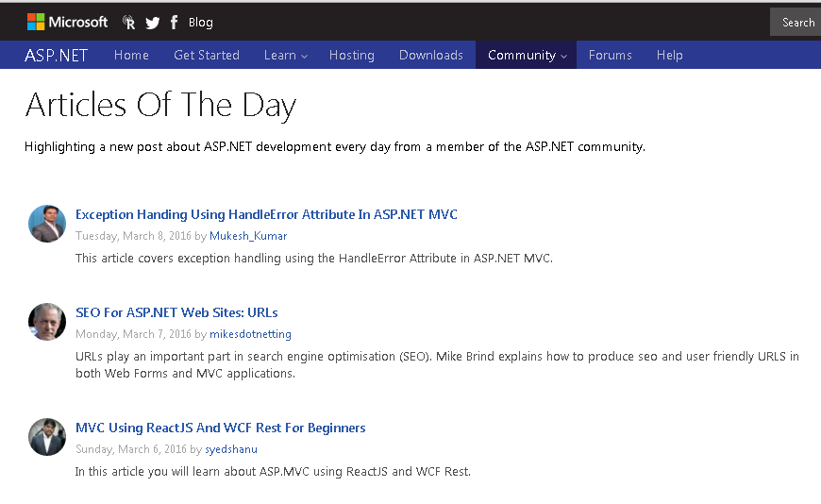The height and width of the screenshot is (504, 821).
Task: Expand the Community dropdown menu
Action: coord(527,55)
